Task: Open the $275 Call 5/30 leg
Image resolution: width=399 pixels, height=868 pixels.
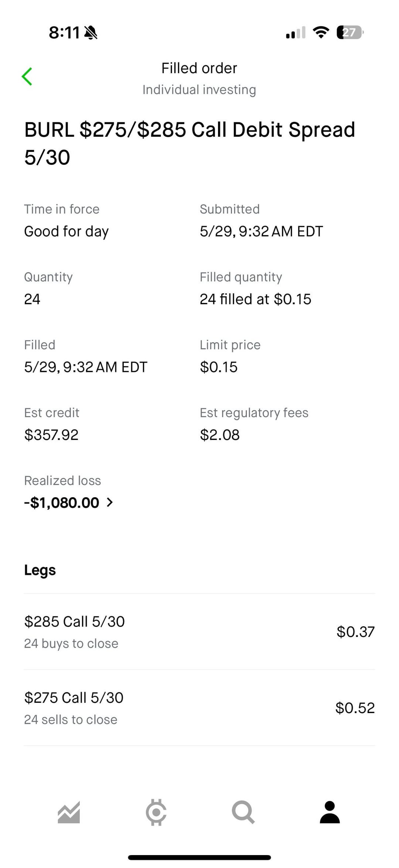Action: coord(199,708)
